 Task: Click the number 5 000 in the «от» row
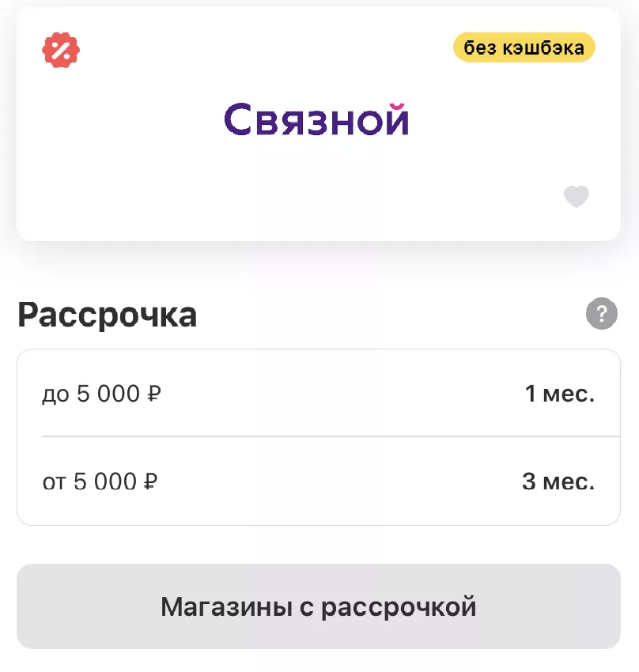click(104, 481)
